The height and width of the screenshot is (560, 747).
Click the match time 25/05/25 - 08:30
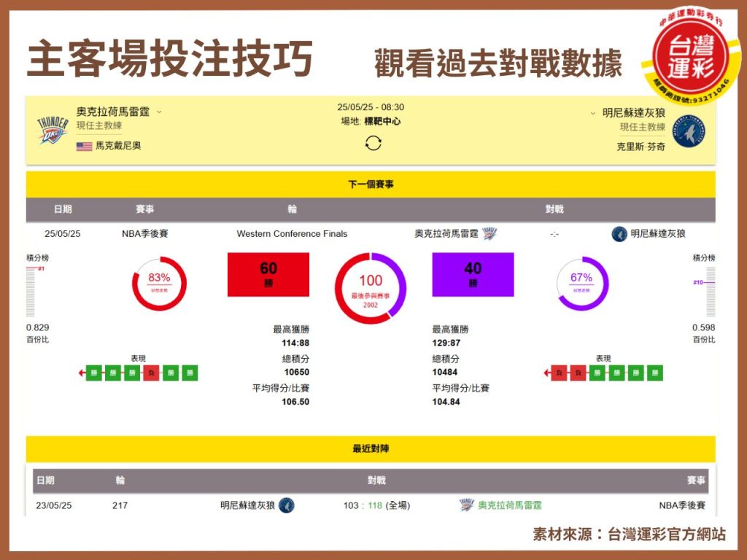371,107
